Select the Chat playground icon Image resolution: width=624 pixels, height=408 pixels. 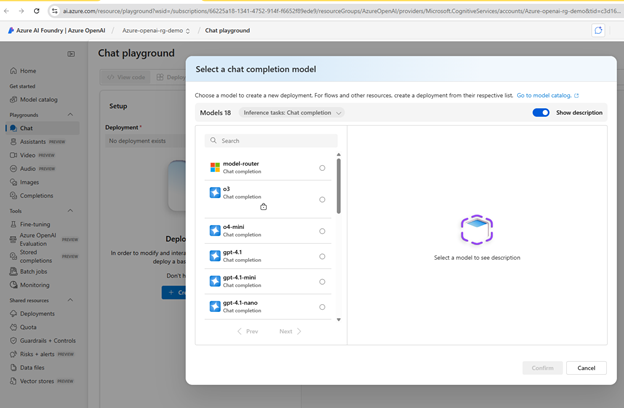14,128
